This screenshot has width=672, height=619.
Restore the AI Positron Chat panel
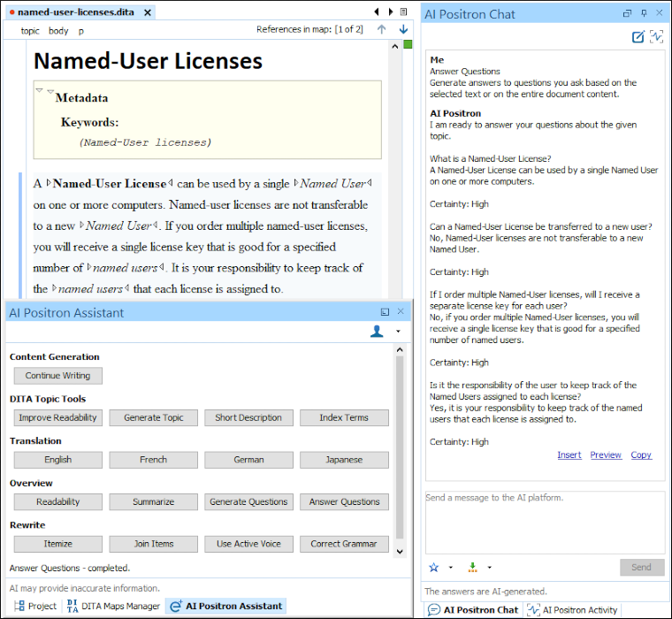click(627, 13)
